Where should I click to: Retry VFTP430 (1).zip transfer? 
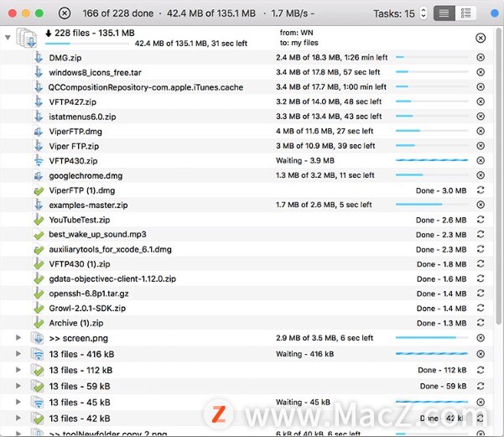[x=481, y=263]
